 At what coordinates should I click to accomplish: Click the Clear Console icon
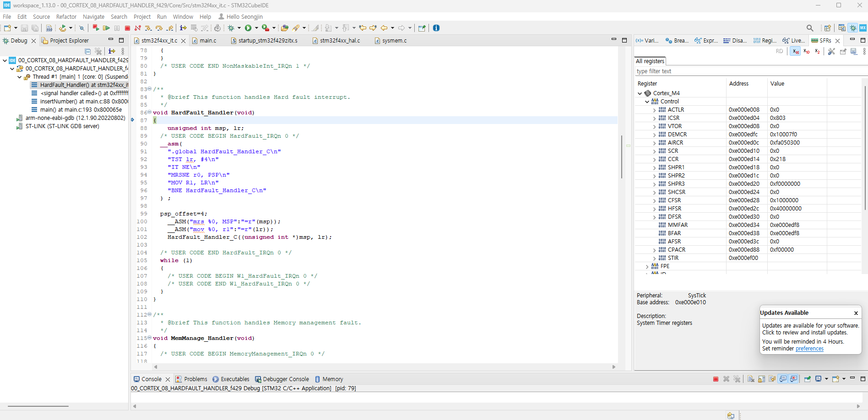pos(751,379)
